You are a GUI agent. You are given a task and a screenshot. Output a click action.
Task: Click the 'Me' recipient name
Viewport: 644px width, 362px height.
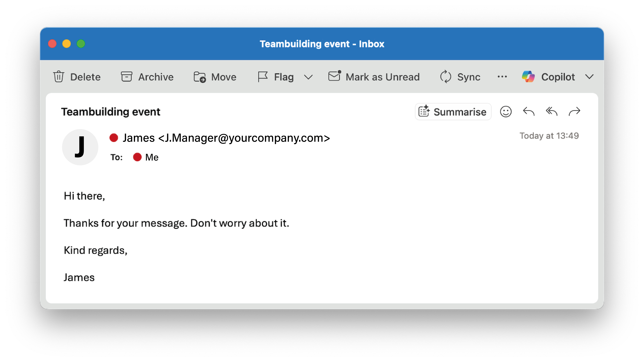152,157
